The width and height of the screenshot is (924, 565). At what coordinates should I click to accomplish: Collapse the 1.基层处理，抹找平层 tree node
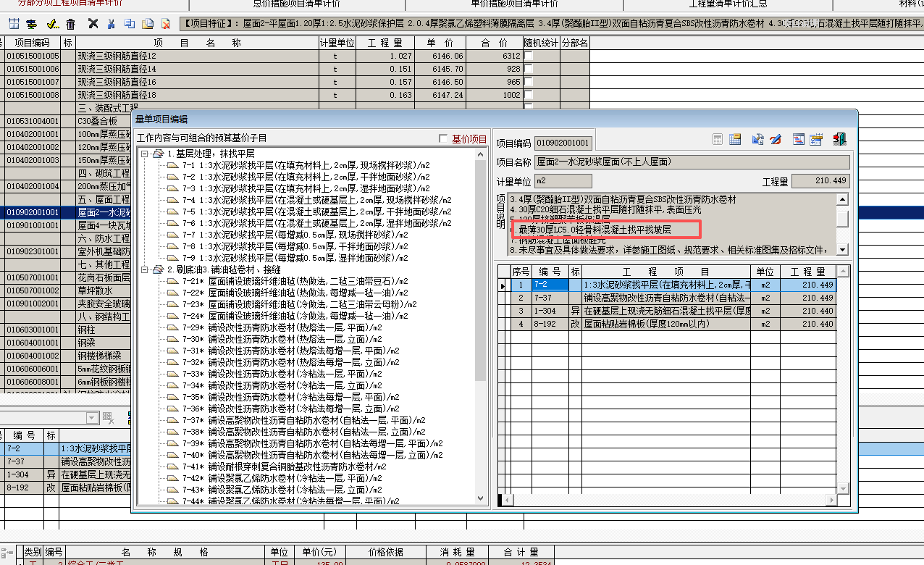pyautogui.click(x=144, y=154)
